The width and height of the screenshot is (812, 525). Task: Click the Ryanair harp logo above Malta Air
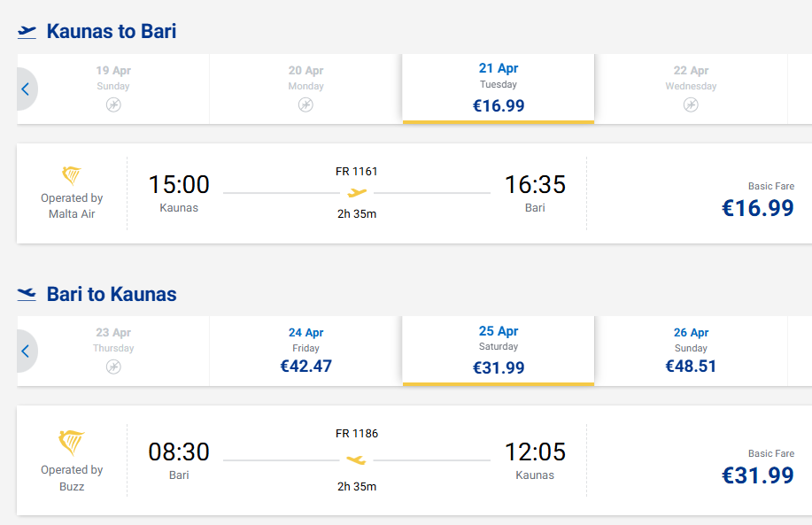[72, 175]
